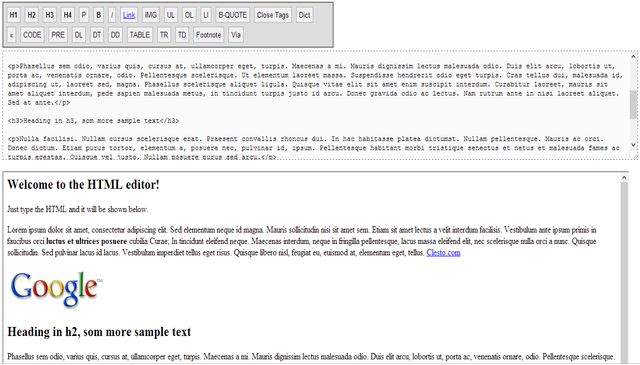This screenshot has width=640, height=365.
Task: Click the Dict button
Action: (304, 15)
